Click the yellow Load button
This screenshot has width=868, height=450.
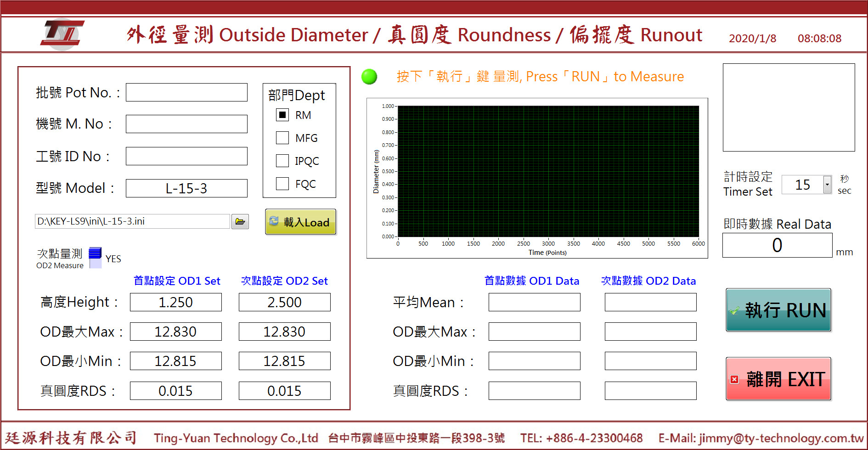coord(301,222)
